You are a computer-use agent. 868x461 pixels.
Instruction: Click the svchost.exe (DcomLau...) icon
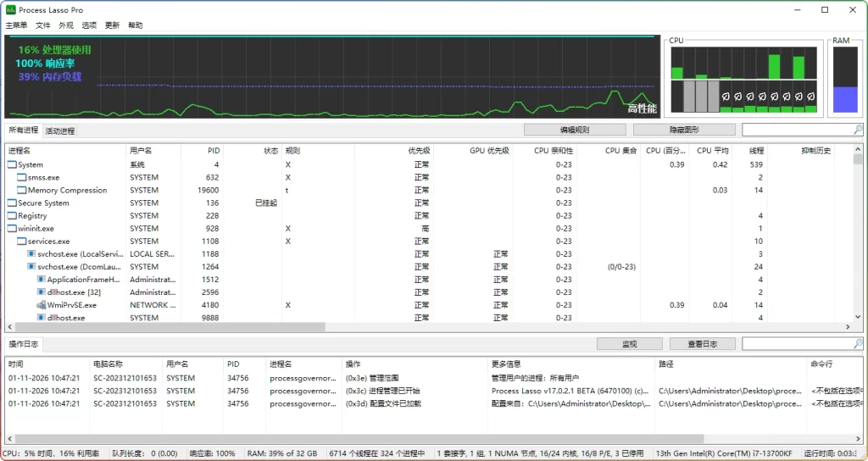31,267
